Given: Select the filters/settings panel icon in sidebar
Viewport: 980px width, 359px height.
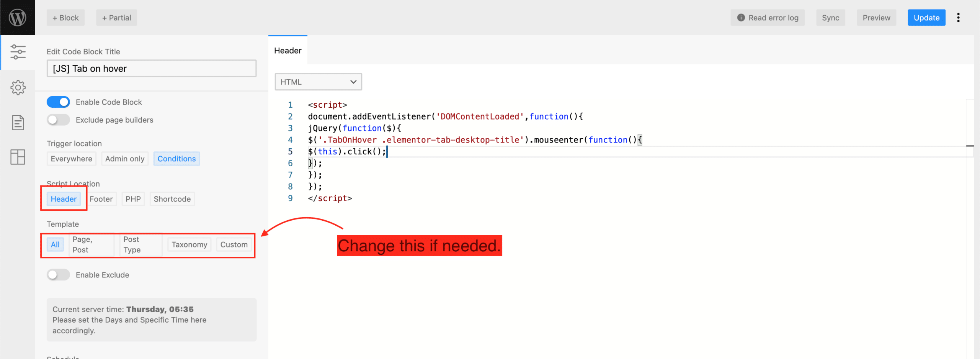Looking at the screenshot, I should [18, 52].
